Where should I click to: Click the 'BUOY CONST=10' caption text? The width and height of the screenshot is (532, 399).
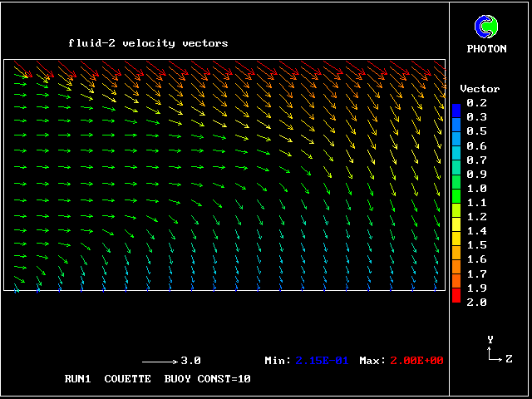(x=207, y=378)
